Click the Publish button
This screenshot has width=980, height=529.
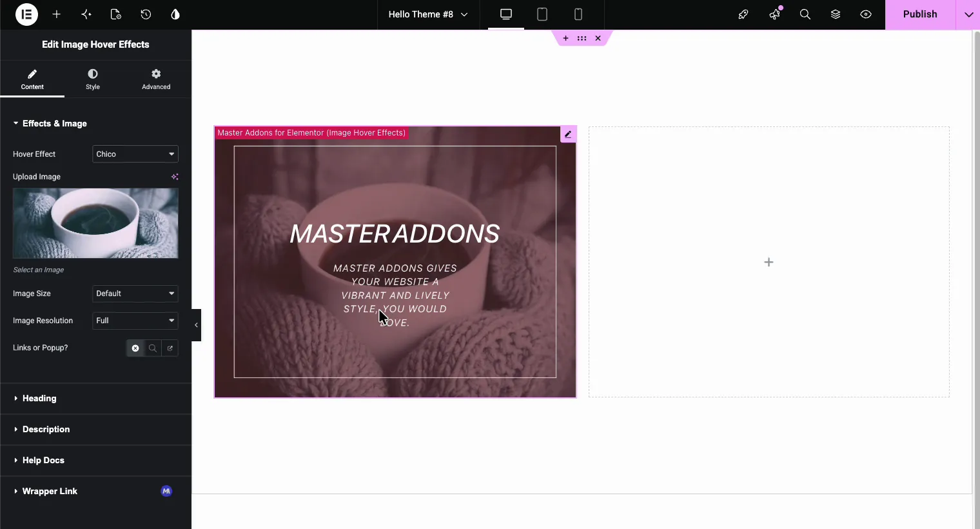pyautogui.click(x=920, y=14)
